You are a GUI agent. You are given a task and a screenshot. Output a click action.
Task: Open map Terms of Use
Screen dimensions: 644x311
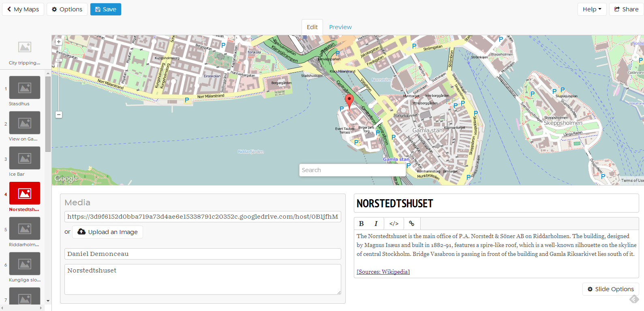(632, 181)
